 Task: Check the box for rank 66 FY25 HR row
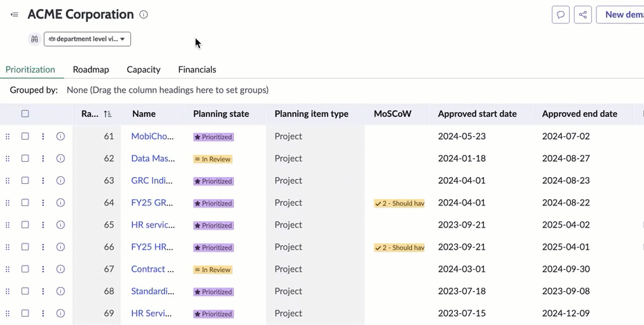pyautogui.click(x=25, y=247)
